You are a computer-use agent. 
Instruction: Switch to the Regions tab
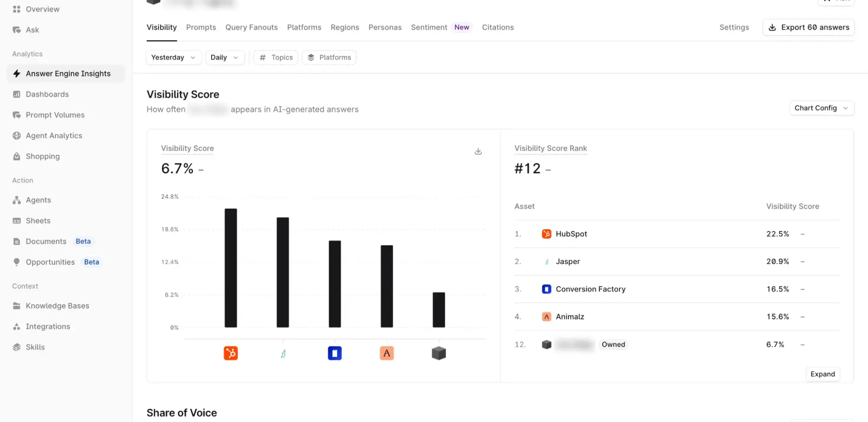345,27
